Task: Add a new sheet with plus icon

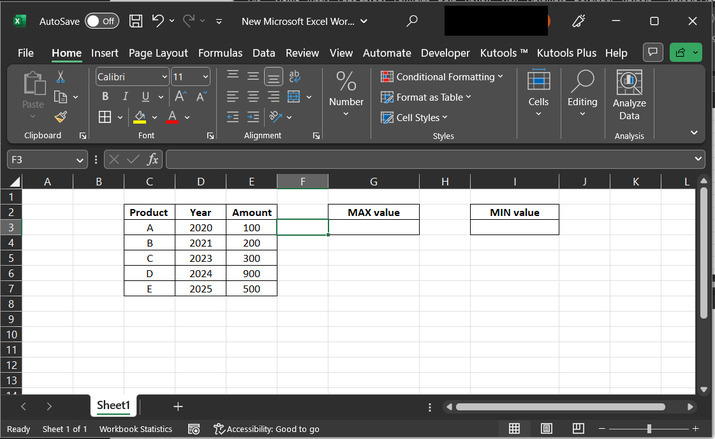Action: 178,406
